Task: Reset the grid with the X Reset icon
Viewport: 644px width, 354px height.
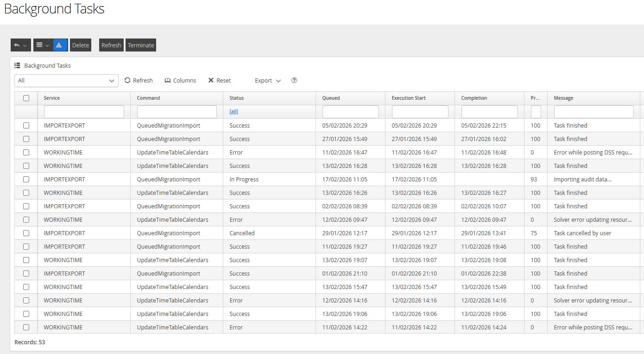Action: (211, 80)
